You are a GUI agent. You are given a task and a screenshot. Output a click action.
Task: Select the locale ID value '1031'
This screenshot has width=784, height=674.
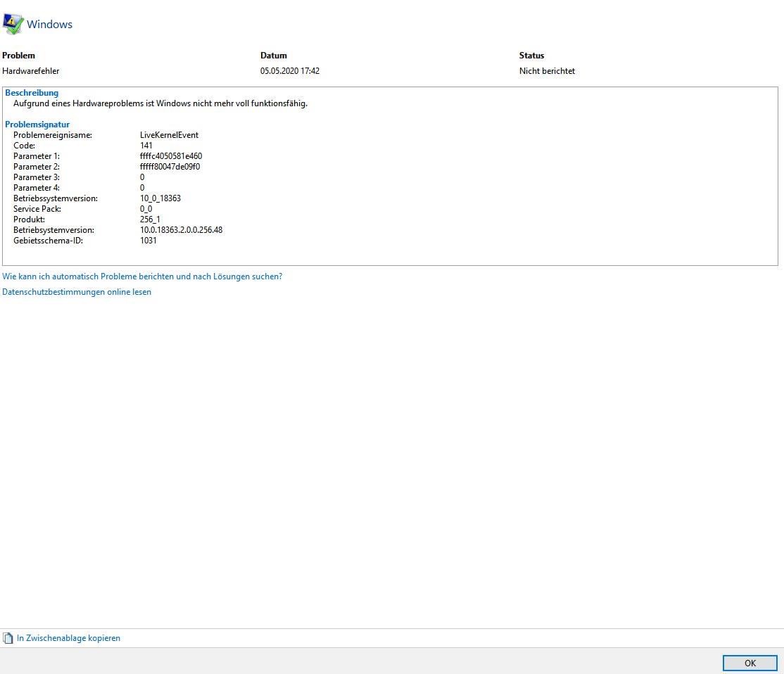148,241
